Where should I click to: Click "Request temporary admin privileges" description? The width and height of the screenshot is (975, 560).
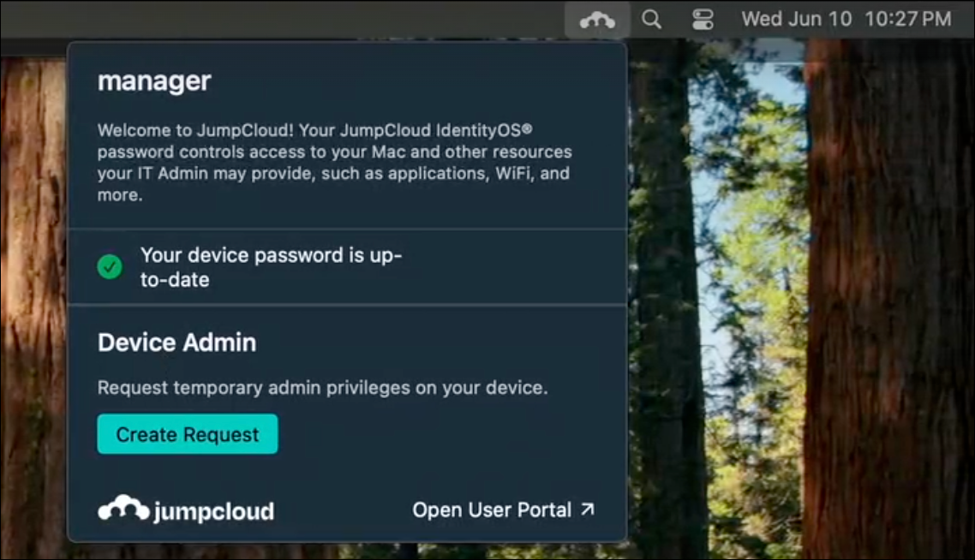tap(323, 388)
